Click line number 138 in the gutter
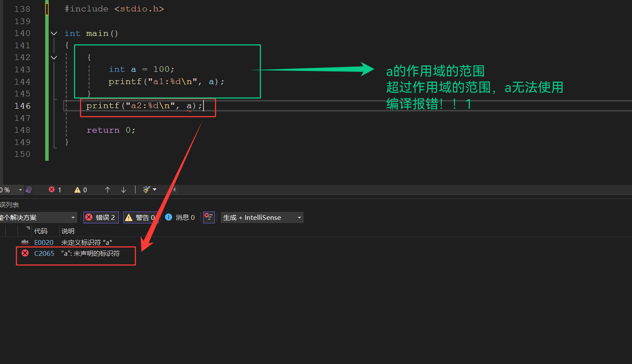The width and height of the screenshot is (632, 364). click(x=22, y=9)
